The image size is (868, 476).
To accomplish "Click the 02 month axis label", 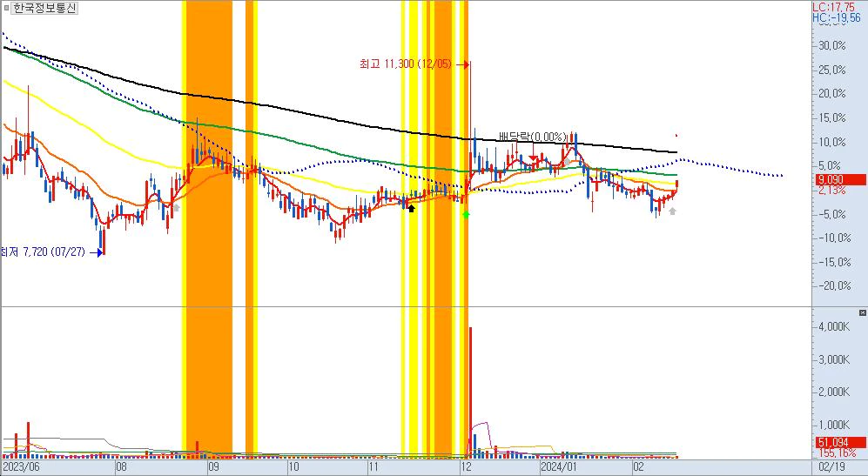I will pos(638,467).
